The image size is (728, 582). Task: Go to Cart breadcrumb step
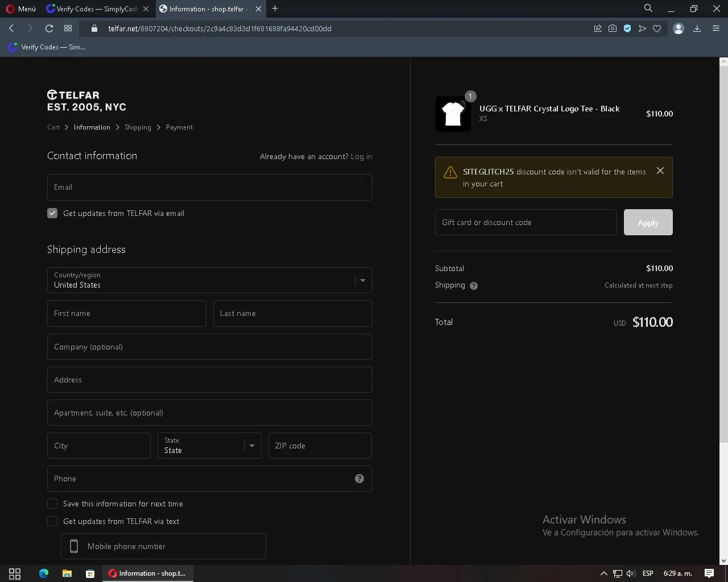click(x=53, y=127)
